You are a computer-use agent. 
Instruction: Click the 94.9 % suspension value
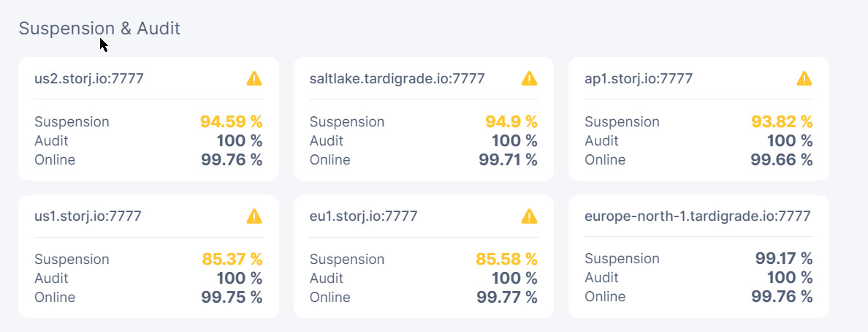pos(511,121)
